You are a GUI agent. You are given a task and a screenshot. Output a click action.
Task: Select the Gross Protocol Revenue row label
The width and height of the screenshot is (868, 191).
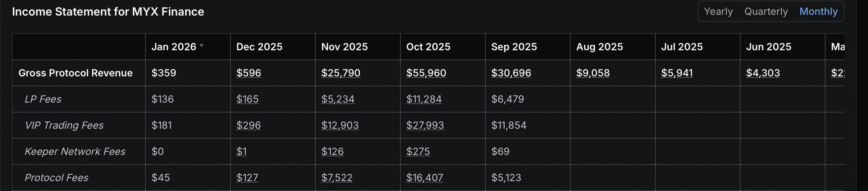pos(75,73)
